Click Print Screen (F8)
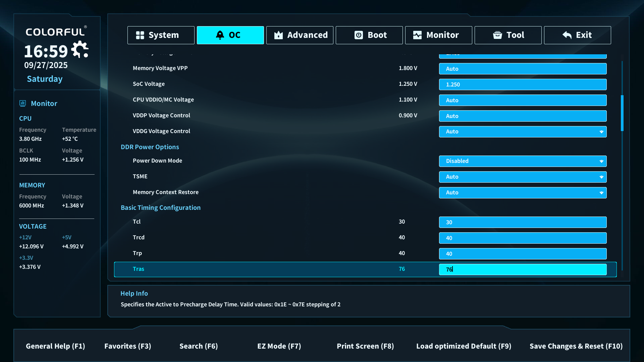The width and height of the screenshot is (644, 362). pyautogui.click(x=365, y=346)
